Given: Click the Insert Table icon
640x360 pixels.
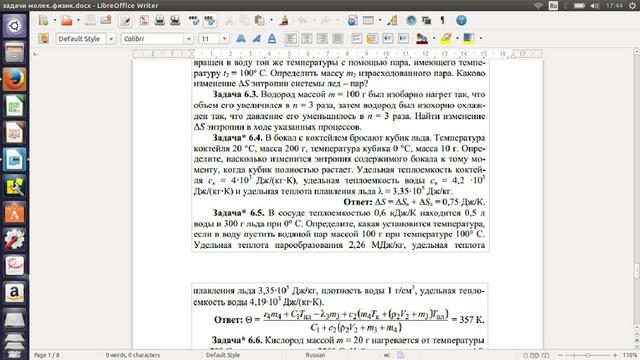Looking at the screenshot, I should click(368, 20).
